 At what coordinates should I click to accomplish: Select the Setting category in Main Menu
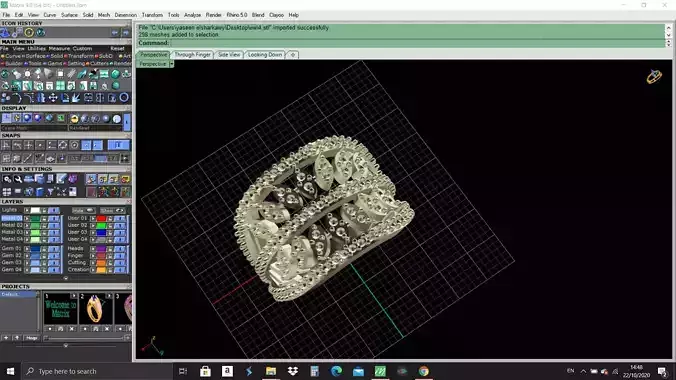point(74,63)
